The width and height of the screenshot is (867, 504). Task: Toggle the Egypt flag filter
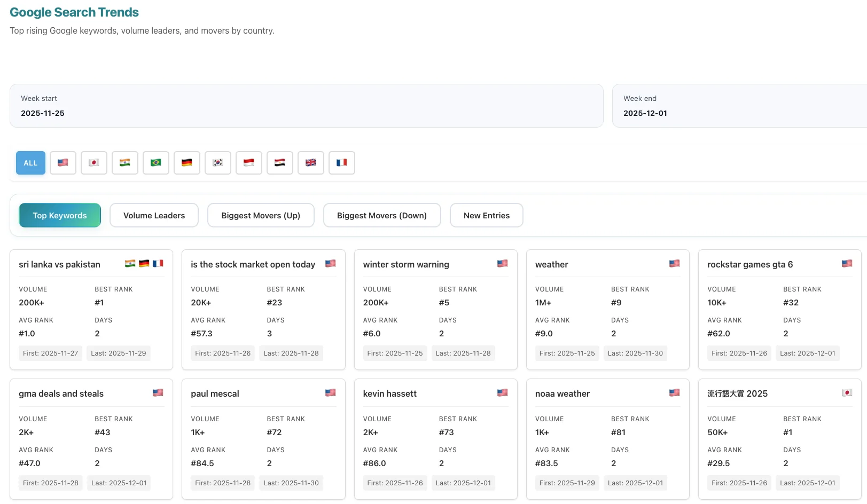[279, 163]
